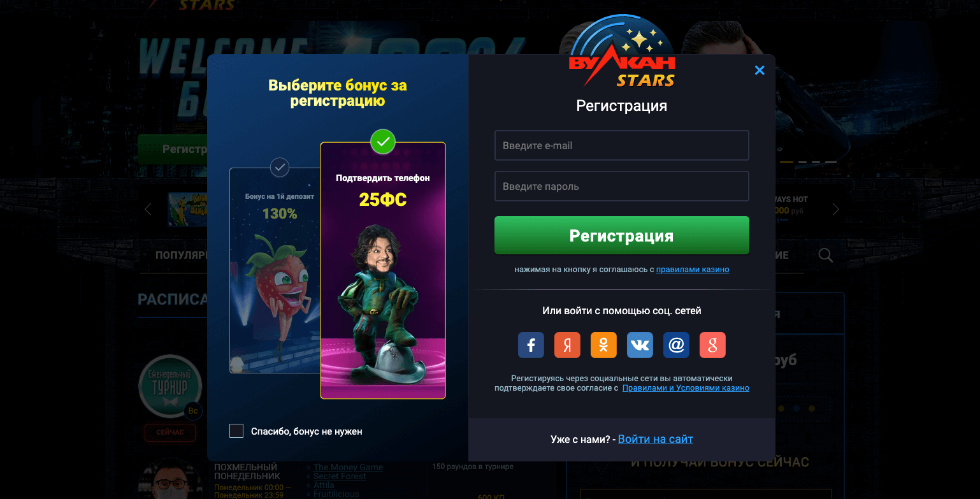The image size is (980, 499).
Task: Sign up with the Odnoklassniki icon
Action: coord(603,345)
